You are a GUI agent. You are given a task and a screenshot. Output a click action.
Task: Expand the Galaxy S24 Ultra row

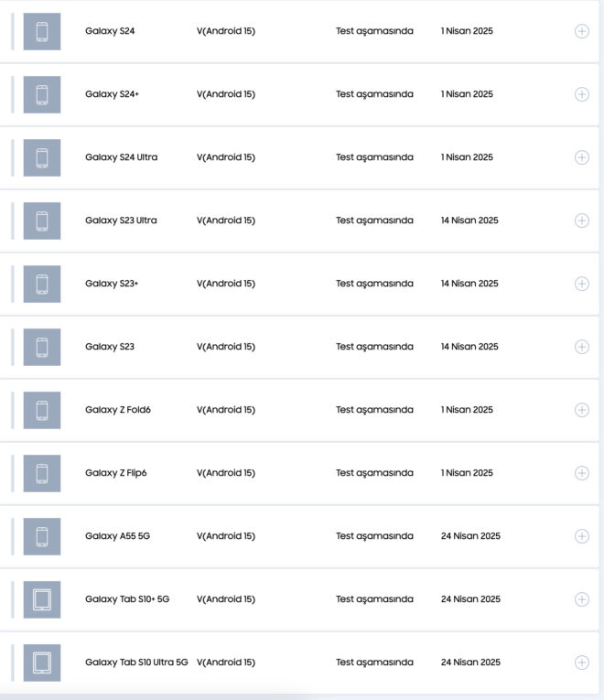[x=581, y=157]
